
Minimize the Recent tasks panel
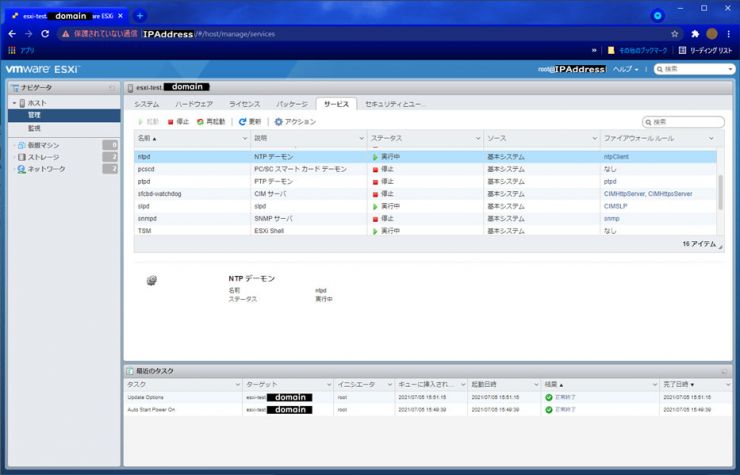click(724, 372)
